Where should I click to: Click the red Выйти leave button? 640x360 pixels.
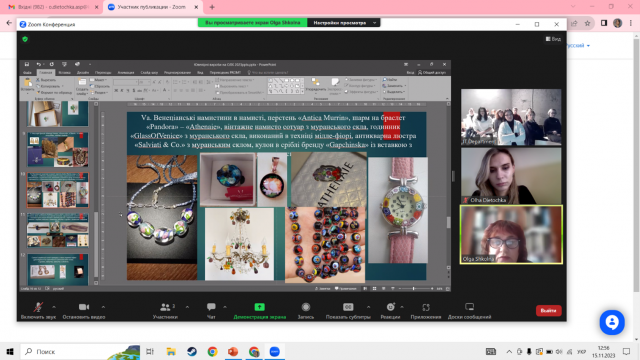coord(549,311)
